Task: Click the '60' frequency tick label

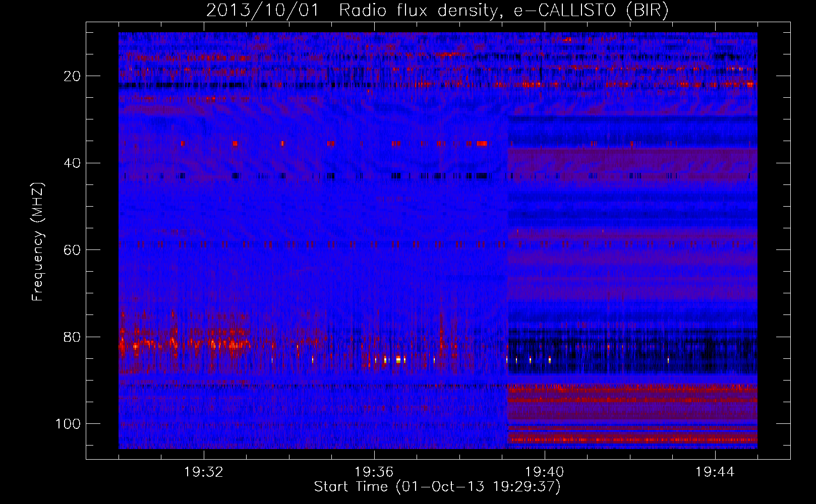Action: click(x=72, y=250)
